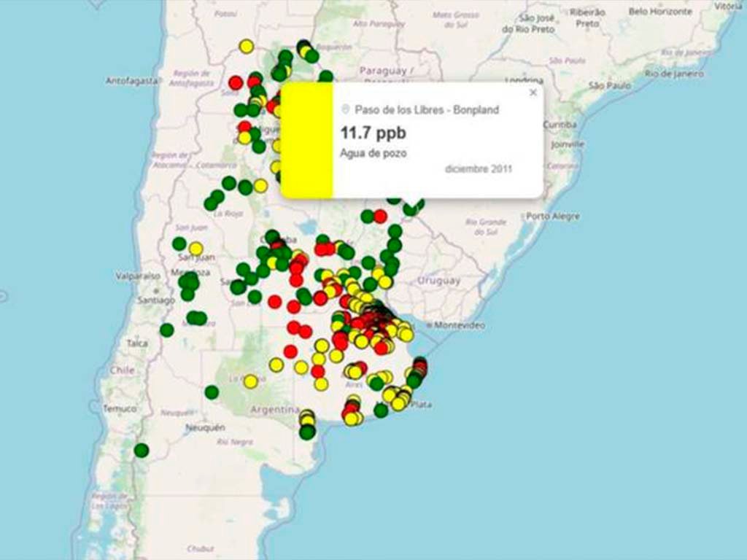The width and height of the screenshot is (747, 560).
Task: Select the yellow marker in La Pampa
Action: (x=250, y=381)
